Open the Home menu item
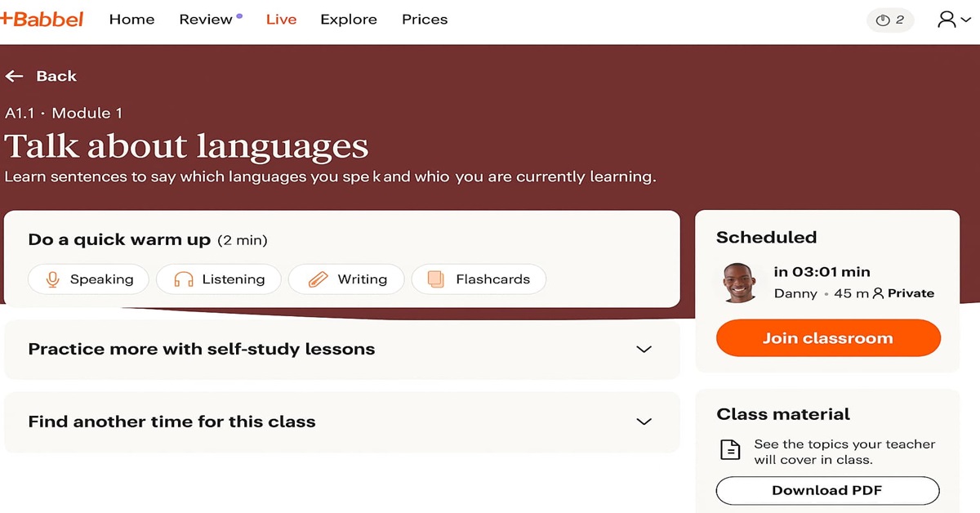The width and height of the screenshot is (980, 513). (131, 20)
